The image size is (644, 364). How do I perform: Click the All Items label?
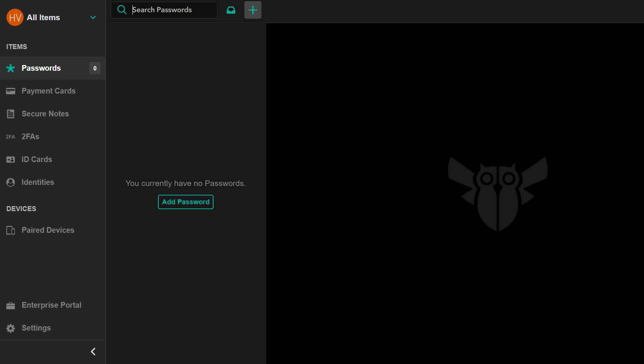[x=43, y=17]
